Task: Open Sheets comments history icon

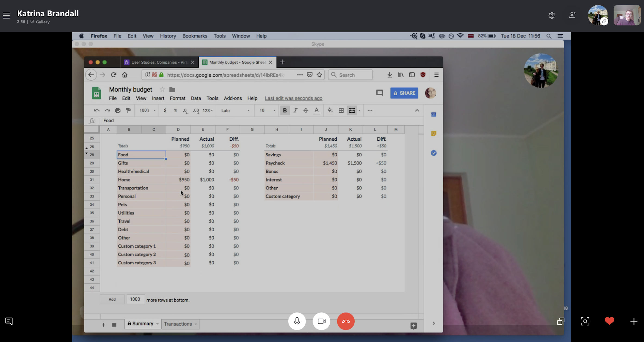Action: point(380,93)
